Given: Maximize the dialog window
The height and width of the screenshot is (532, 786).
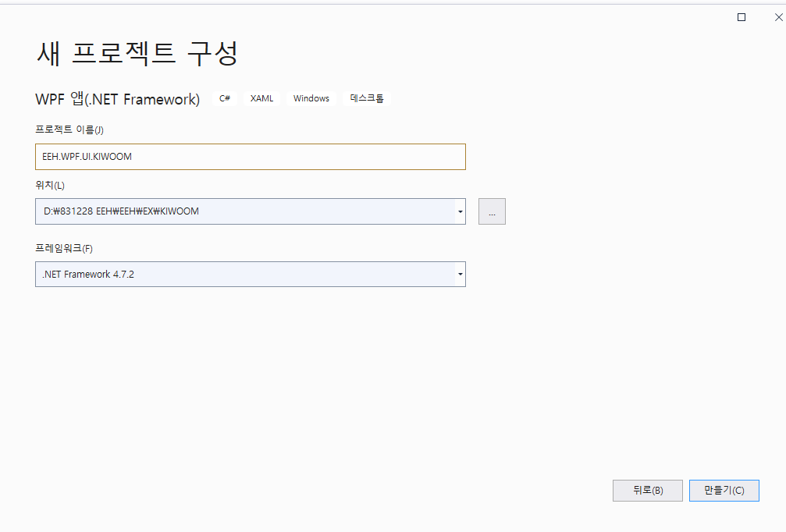Looking at the screenshot, I should click(742, 17).
